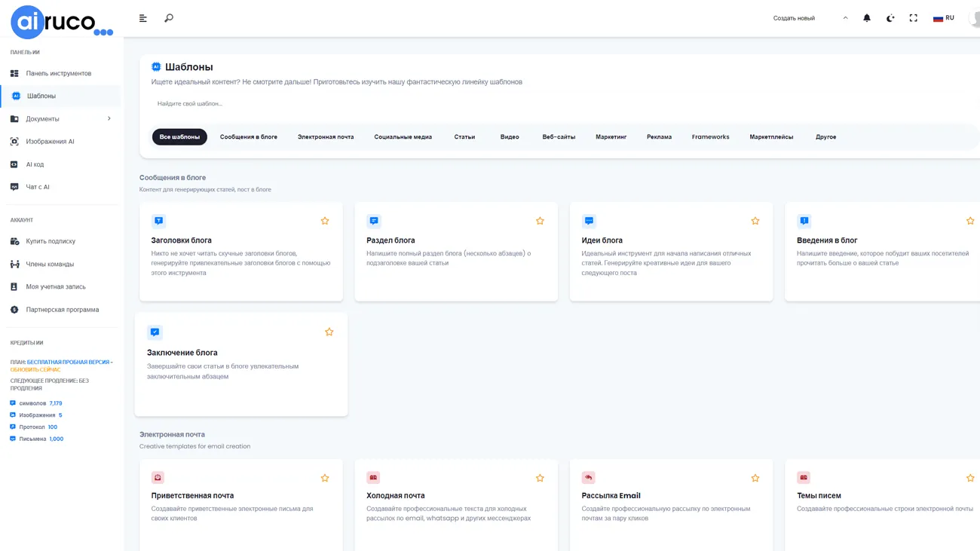This screenshot has height=551, width=980.
Task: Open Чат с AI from sidebar
Action: [x=38, y=187]
